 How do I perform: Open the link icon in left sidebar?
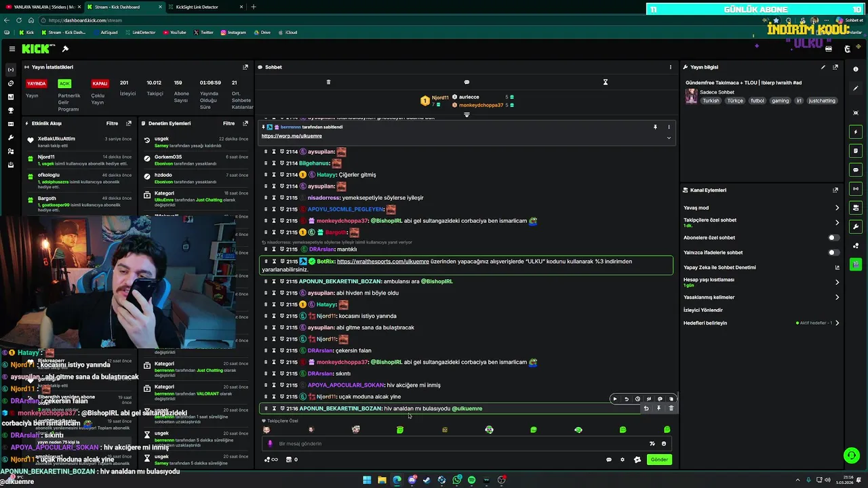point(10,83)
